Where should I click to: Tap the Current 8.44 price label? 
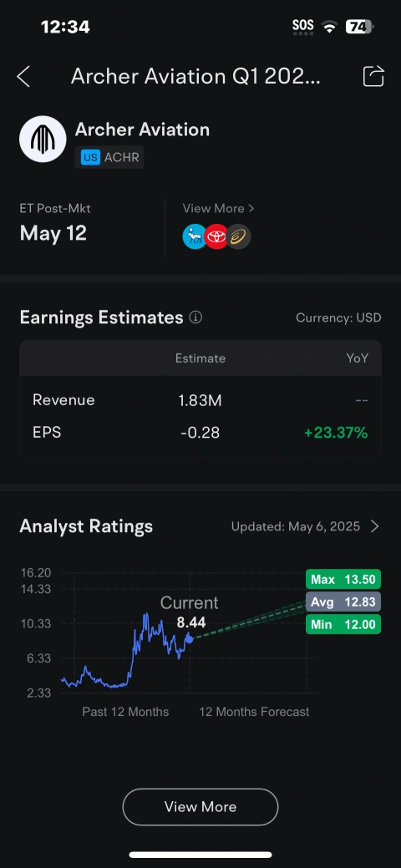coord(190,612)
